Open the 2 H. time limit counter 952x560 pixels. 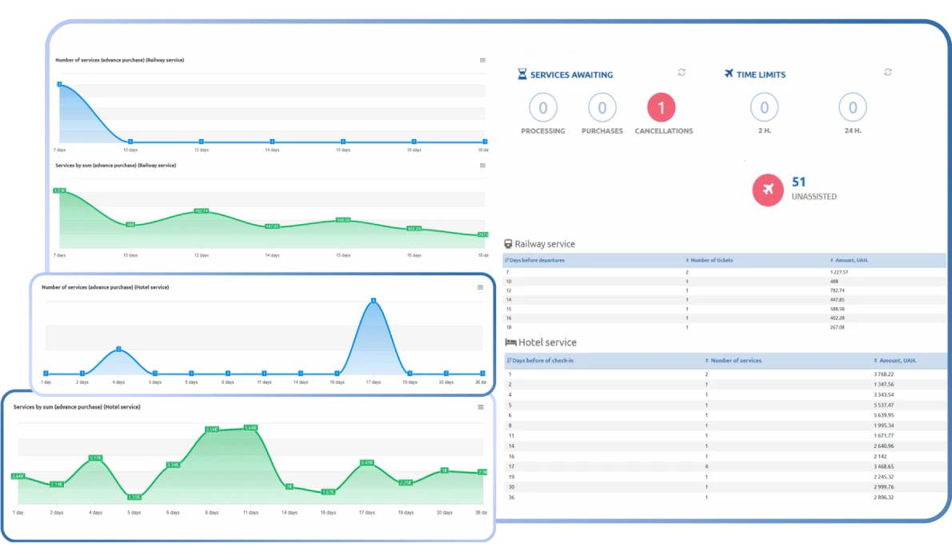(764, 107)
